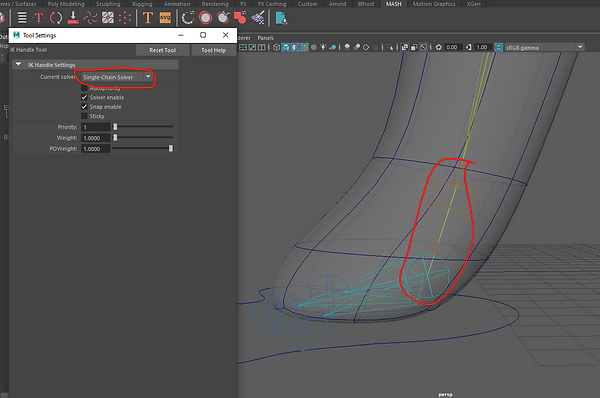The width and height of the screenshot is (600, 398).
Task: Click the exposure icon before 0.00 field
Action: tap(439, 47)
